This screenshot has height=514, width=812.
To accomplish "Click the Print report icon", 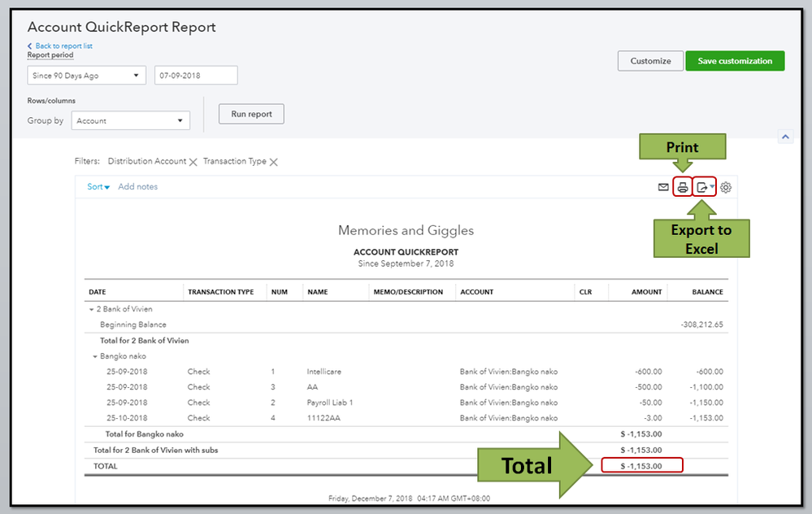I will click(x=683, y=188).
